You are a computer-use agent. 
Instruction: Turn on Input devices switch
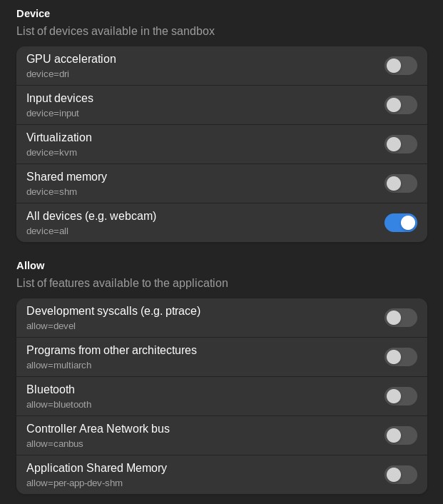(401, 105)
